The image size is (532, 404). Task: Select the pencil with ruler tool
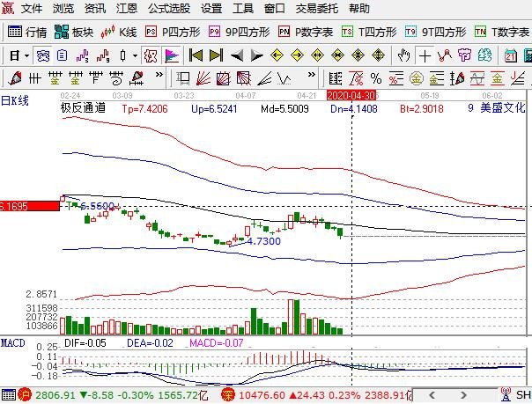tap(137, 78)
